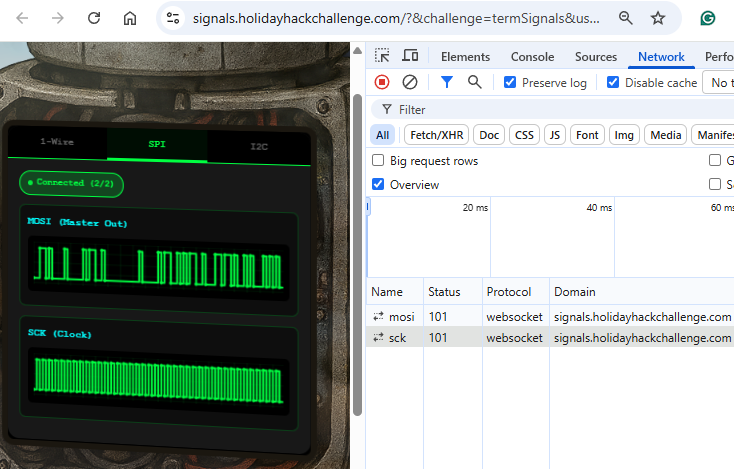The image size is (734, 469).
Task: Click the browser reload page icon
Action: pyautogui.click(x=94, y=18)
